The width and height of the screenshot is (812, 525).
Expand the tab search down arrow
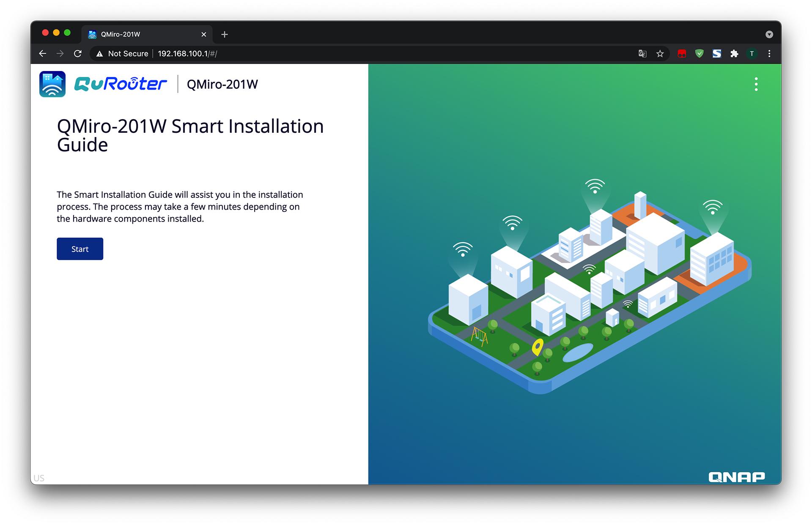(769, 35)
